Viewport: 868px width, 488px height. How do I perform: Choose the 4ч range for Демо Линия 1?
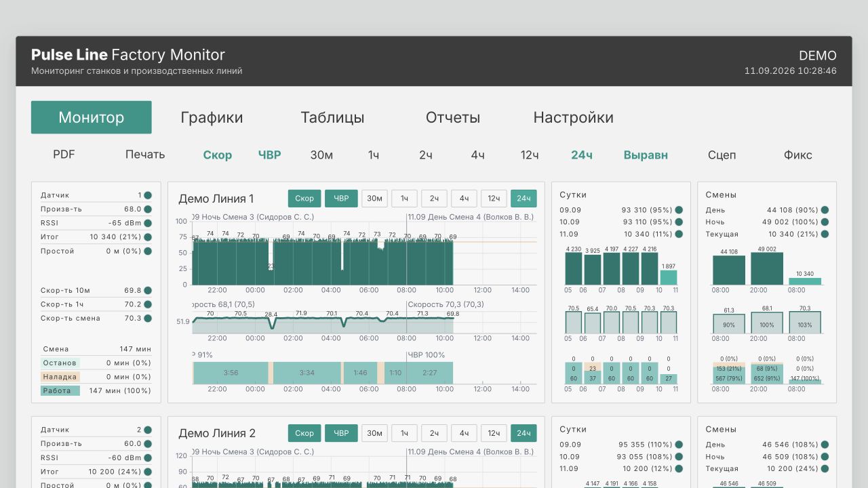[x=464, y=199]
